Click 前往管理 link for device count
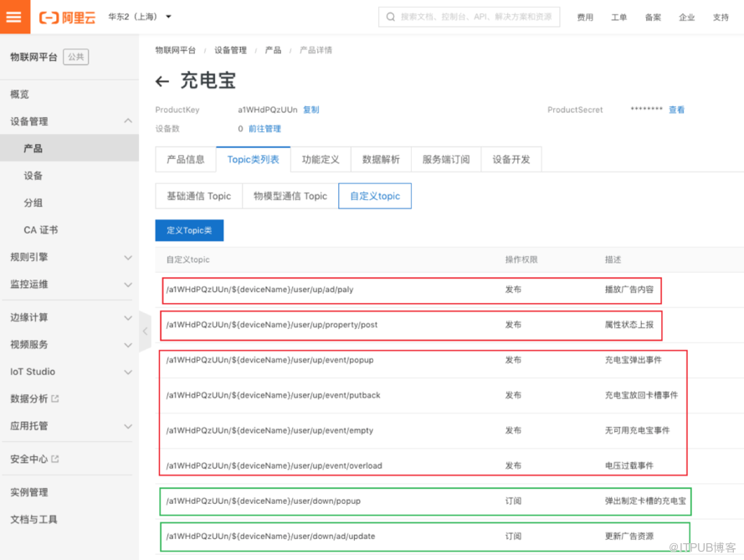 click(264, 129)
